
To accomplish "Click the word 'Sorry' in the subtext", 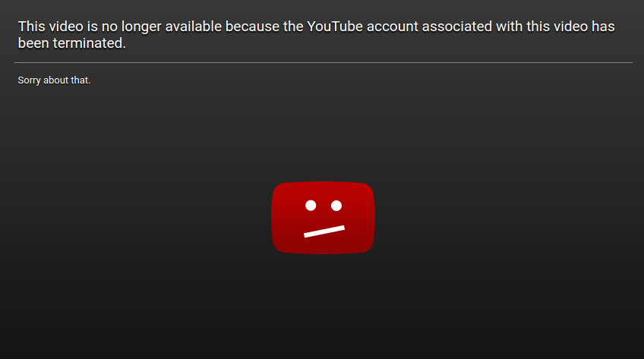I will [x=29, y=80].
